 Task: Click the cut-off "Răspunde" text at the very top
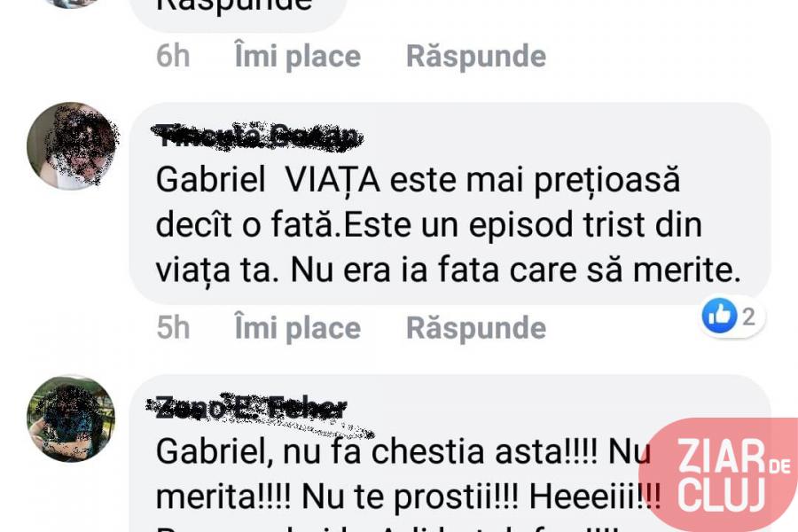234,5
